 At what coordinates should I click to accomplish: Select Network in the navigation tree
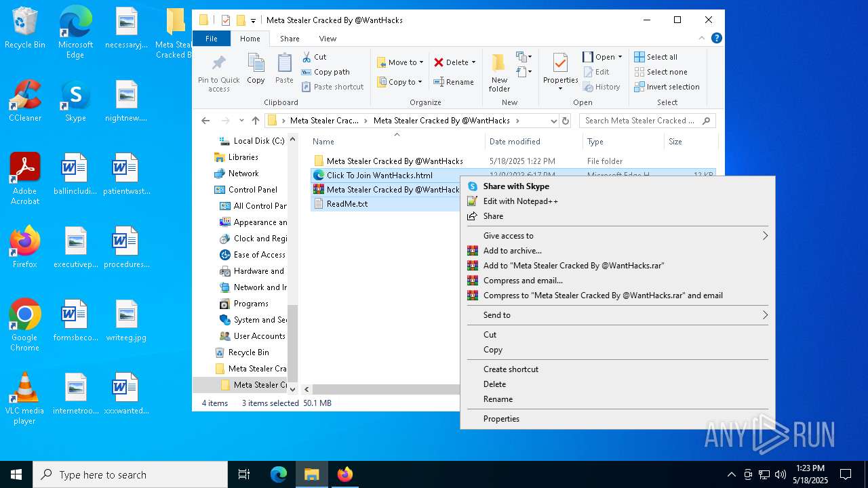click(236, 174)
